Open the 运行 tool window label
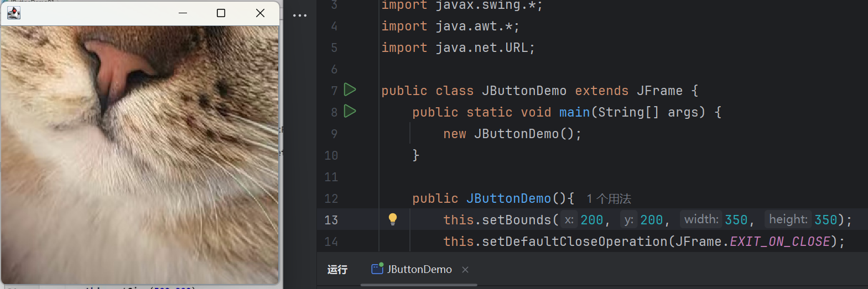This screenshot has height=289, width=868. tap(337, 270)
